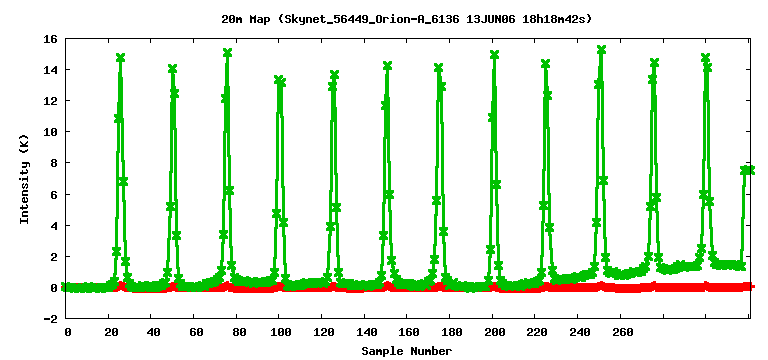Click the tallest peak near sample 250
This screenshot has width=768, height=360.
click(x=601, y=49)
